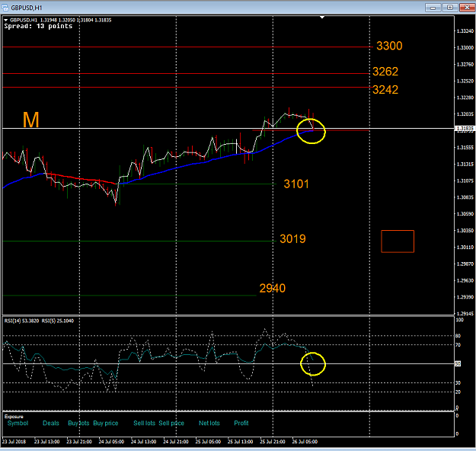This screenshot has height=451, width=476.
Task: Click the GBPUSD,H1 chart window icon
Action: pos(5,8)
